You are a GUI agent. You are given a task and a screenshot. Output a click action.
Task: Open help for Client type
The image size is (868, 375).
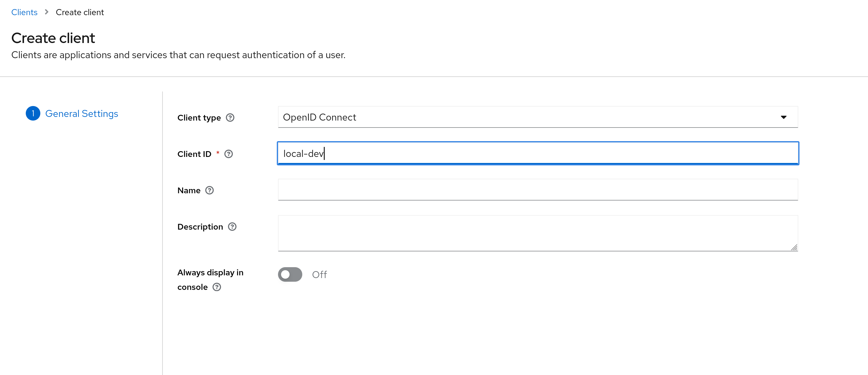tap(230, 118)
